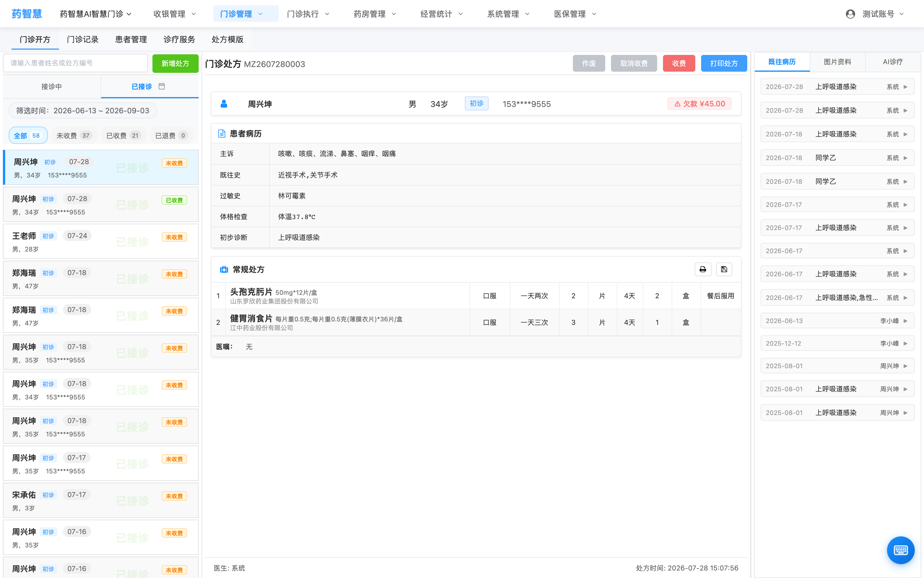Expand the 2026-06-13 李小峰 record arrow
Viewport: 924px width, 578px height.
905,321
